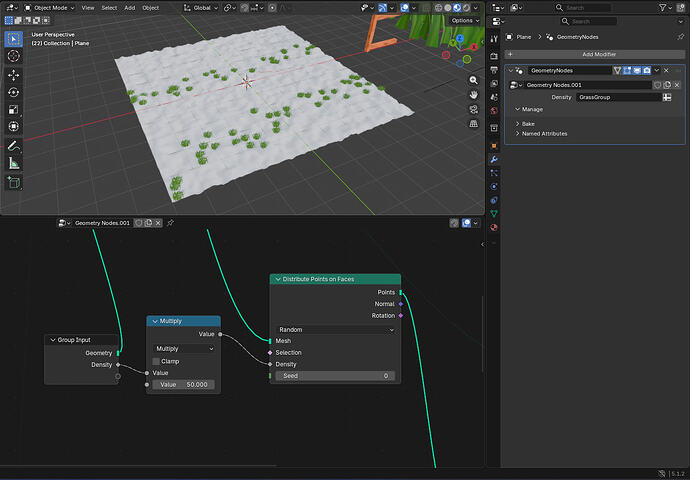Viewport: 690px width, 480px height.
Task: Activate the Add Cube tool
Action: pos(14,182)
